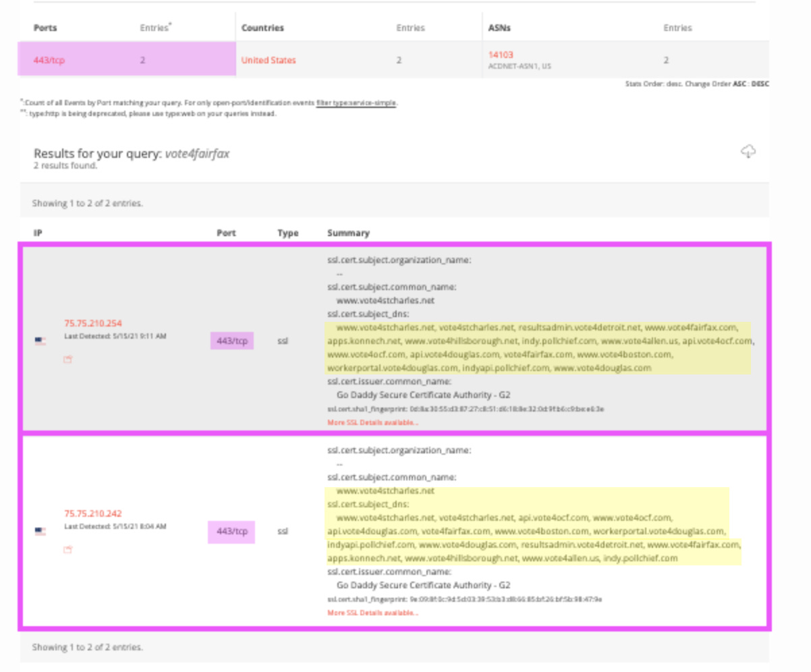This screenshot has width=811, height=672.
Task: Click 443/tcp port badge for 75.75.210.242
Action: 232,532
